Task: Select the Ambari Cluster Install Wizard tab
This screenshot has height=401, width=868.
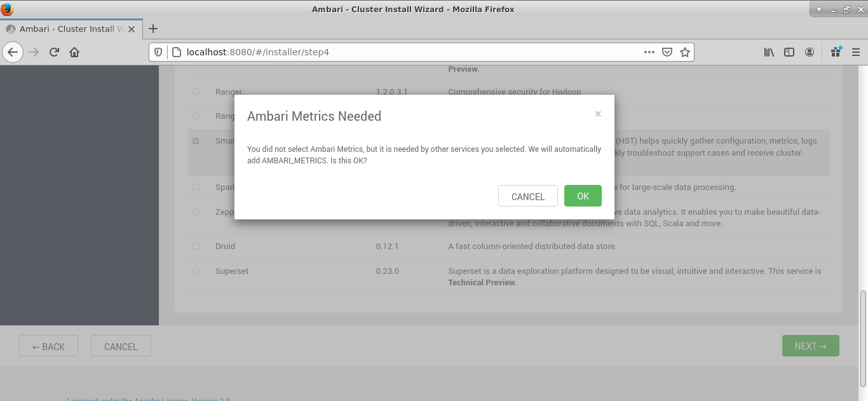Action: coord(67,29)
